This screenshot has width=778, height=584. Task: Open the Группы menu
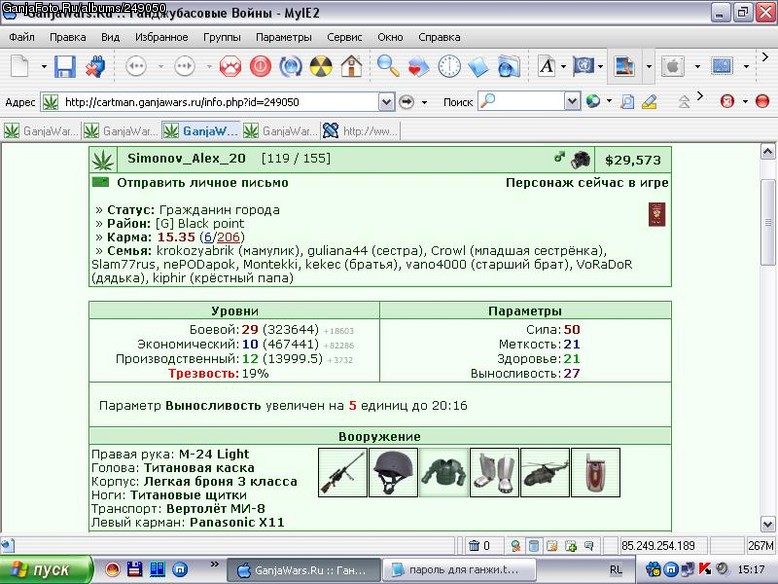(222, 37)
